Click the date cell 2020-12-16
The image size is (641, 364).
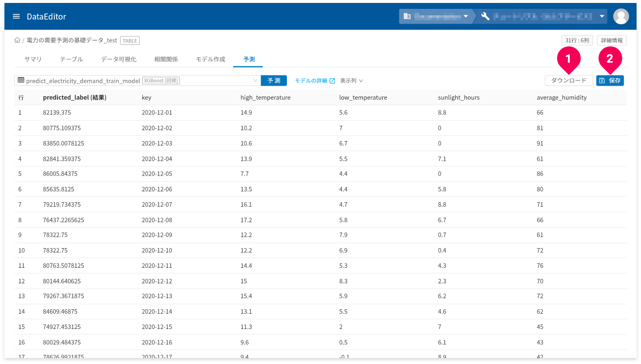tap(157, 342)
